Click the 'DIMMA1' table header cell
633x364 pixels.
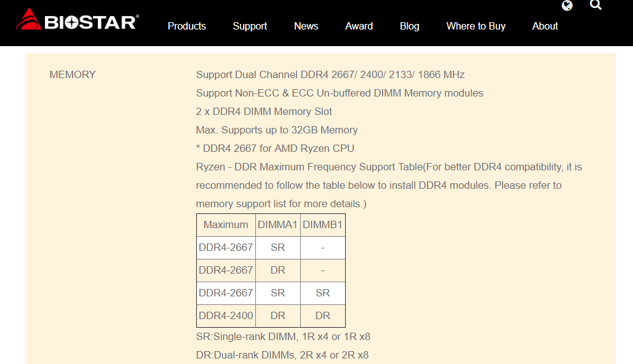(x=278, y=225)
